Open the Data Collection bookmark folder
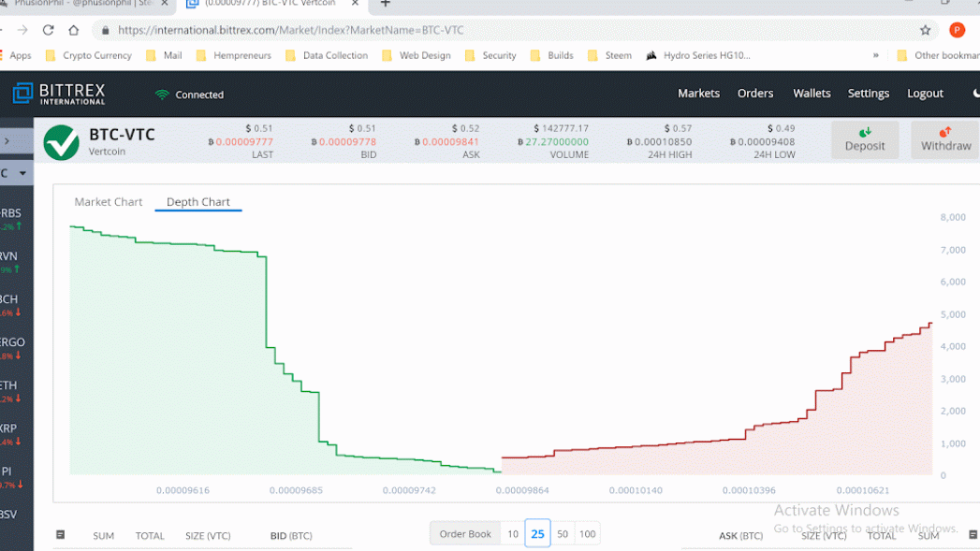The image size is (980, 551). (x=327, y=55)
